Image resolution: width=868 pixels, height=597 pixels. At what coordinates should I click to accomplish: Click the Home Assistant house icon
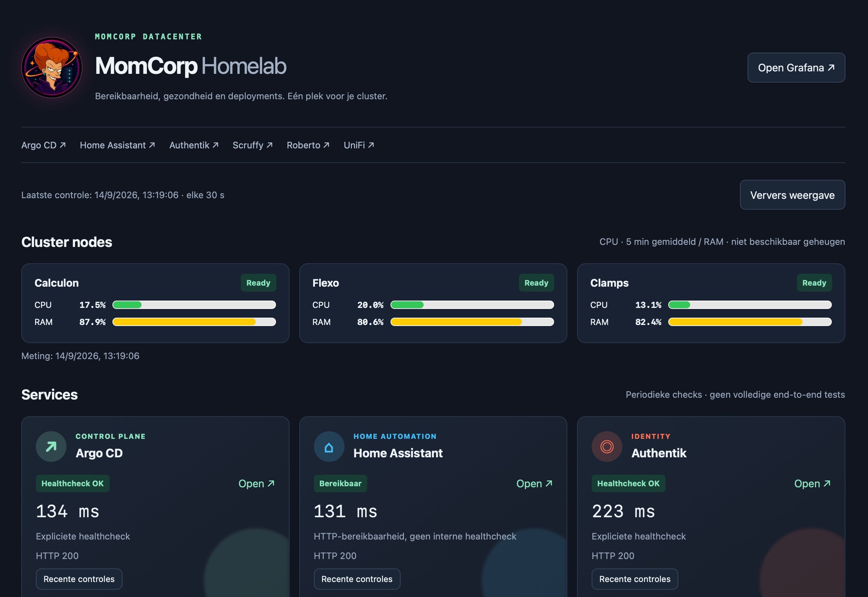coord(329,446)
